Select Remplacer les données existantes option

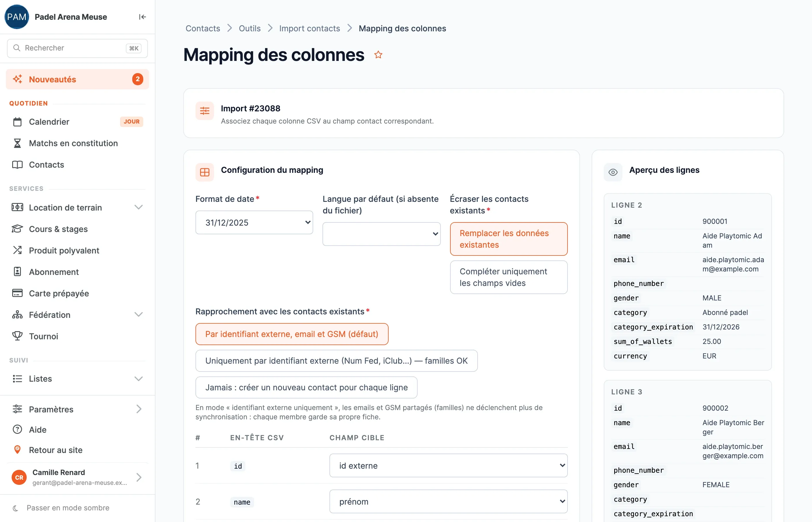click(508, 239)
